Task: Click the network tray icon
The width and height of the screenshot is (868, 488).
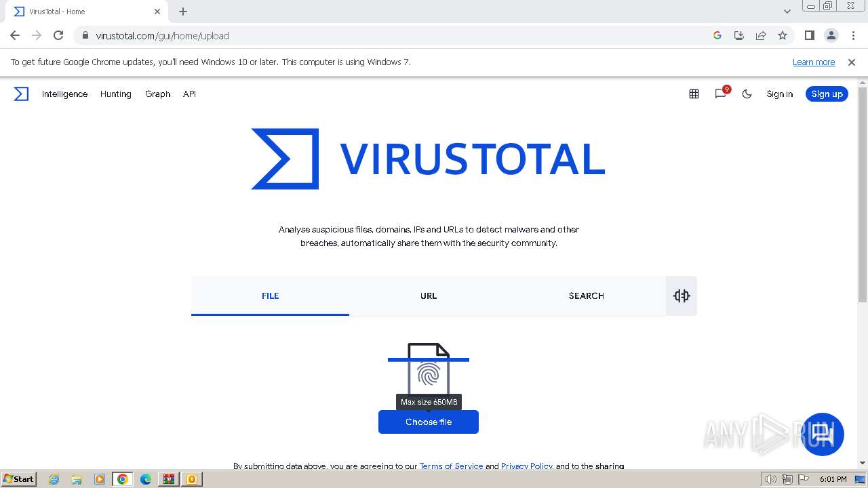Action: pos(787,479)
